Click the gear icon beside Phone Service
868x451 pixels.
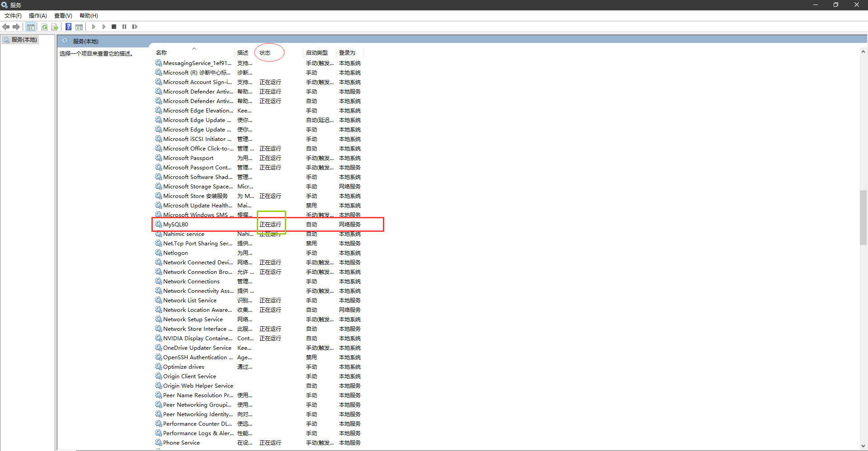pyautogui.click(x=159, y=442)
